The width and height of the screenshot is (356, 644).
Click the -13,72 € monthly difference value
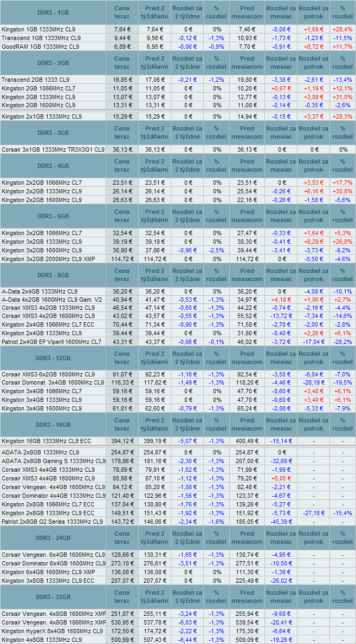(280, 316)
